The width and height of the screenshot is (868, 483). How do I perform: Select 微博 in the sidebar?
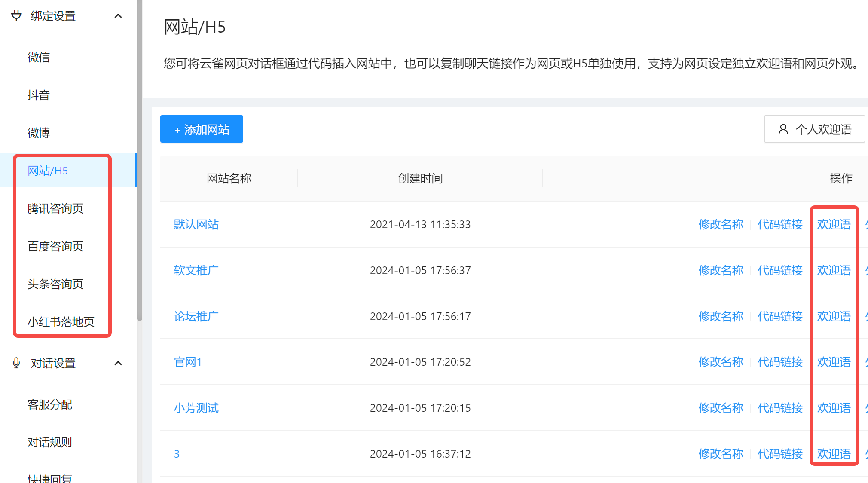39,133
